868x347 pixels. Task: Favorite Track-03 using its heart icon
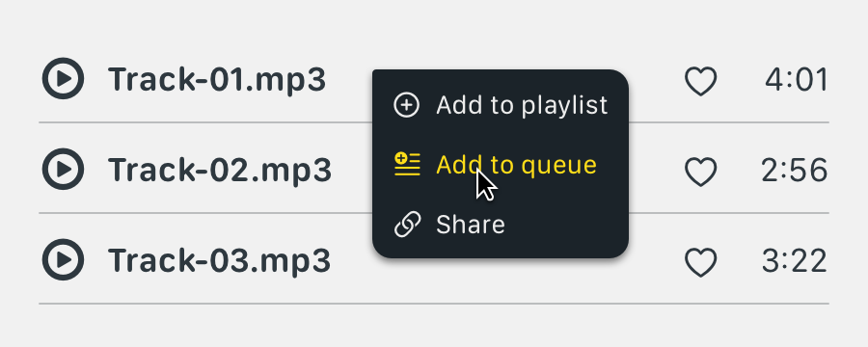701,262
